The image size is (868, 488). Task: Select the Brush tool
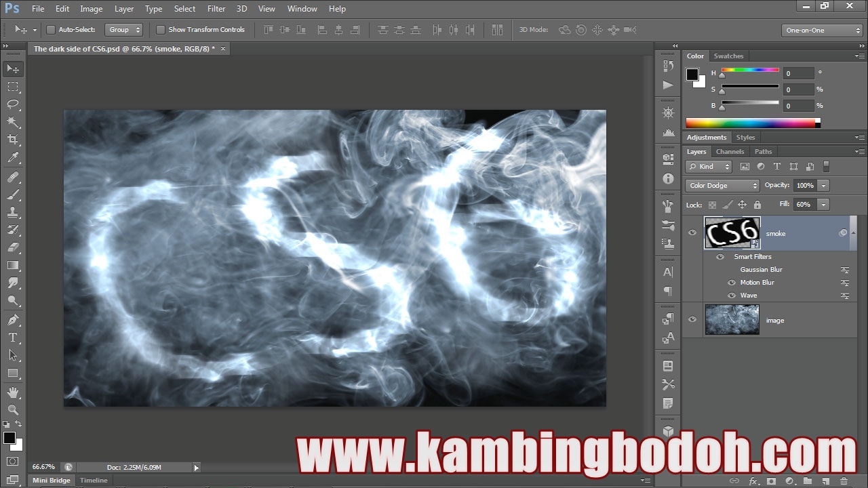[13, 195]
